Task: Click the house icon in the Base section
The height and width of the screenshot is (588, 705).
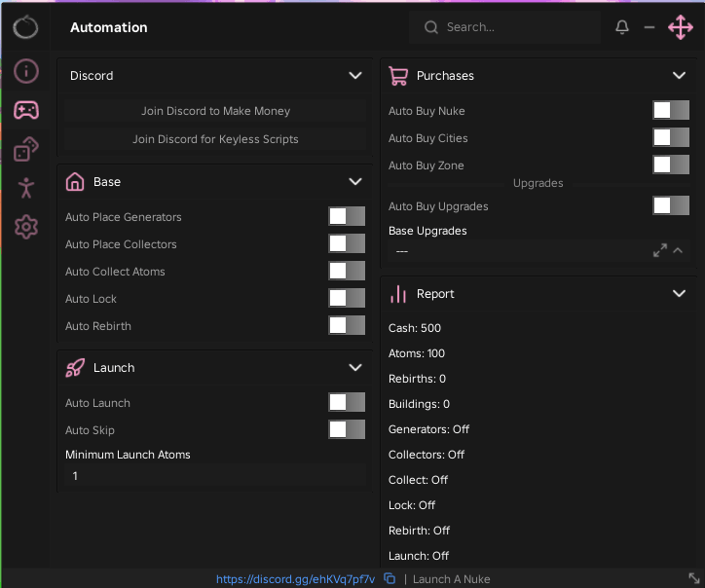Action: [75, 182]
